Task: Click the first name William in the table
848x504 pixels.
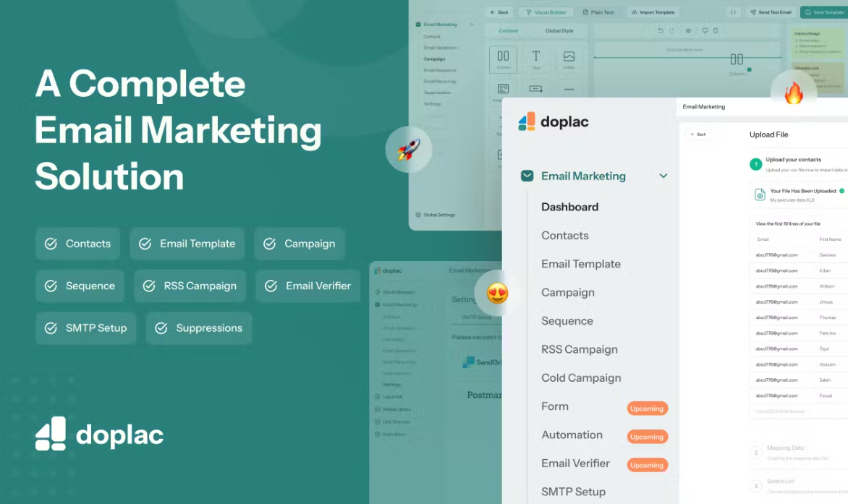Action: [826, 286]
